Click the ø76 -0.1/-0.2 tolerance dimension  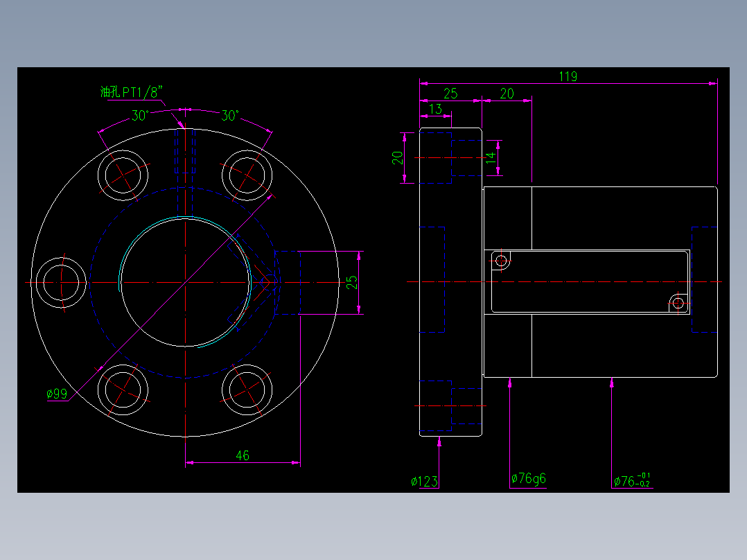(632, 480)
